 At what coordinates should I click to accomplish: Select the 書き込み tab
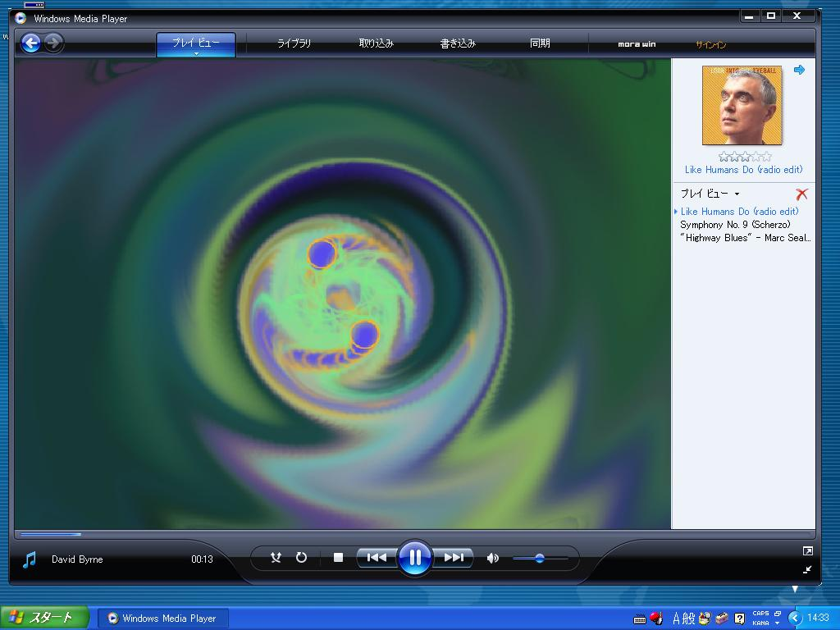tap(458, 43)
